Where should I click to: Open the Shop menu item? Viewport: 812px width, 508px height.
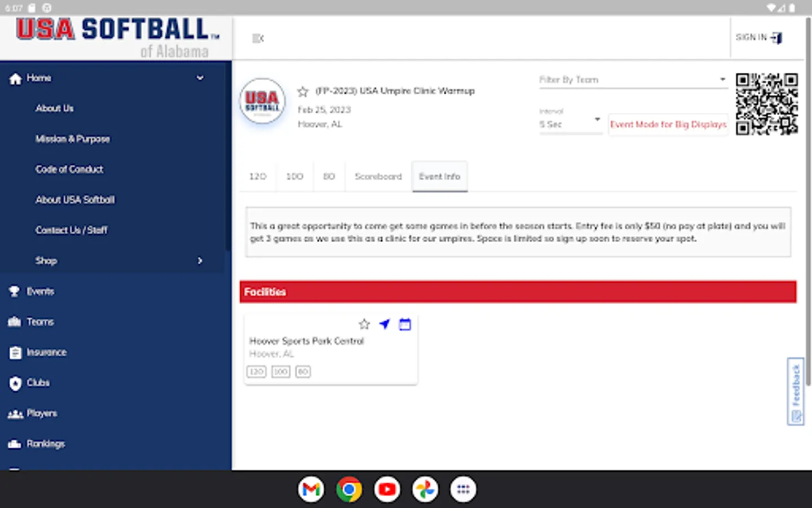tap(46, 261)
